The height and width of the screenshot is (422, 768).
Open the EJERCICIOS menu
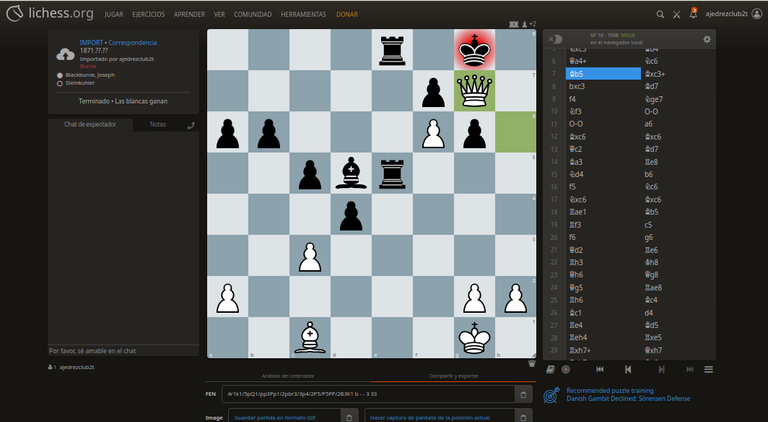coord(148,15)
